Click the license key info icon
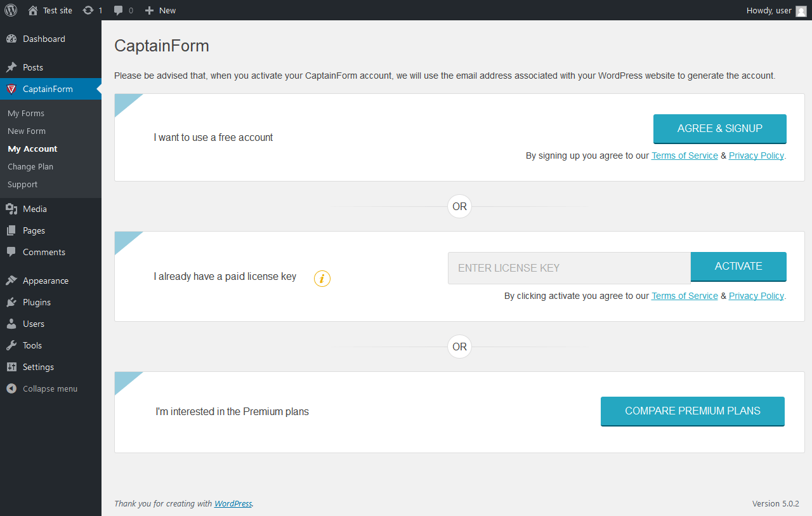 [322, 278]
